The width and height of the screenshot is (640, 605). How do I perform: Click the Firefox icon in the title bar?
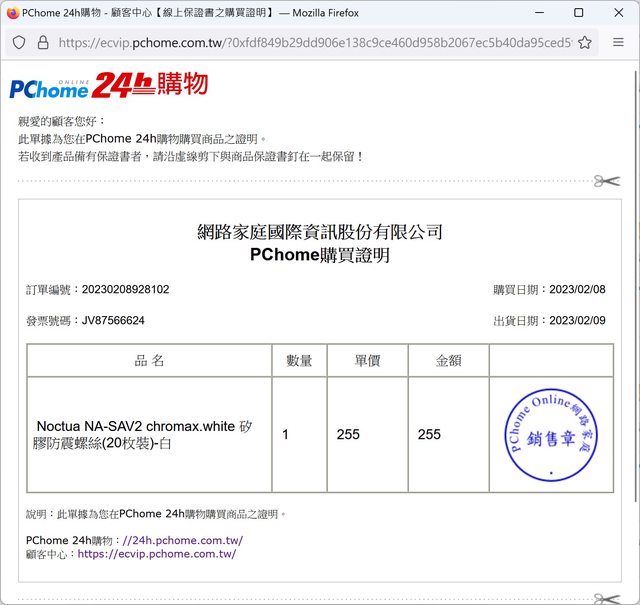pos(13,13)
